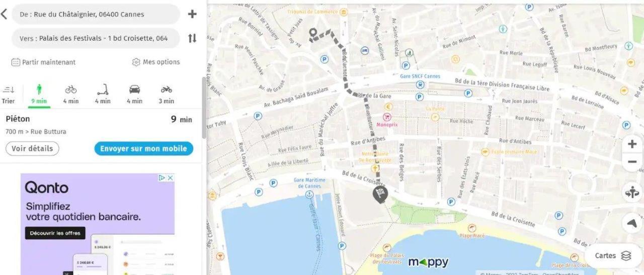
Task: Choose the car travel mode
Action: coord(134,94)
